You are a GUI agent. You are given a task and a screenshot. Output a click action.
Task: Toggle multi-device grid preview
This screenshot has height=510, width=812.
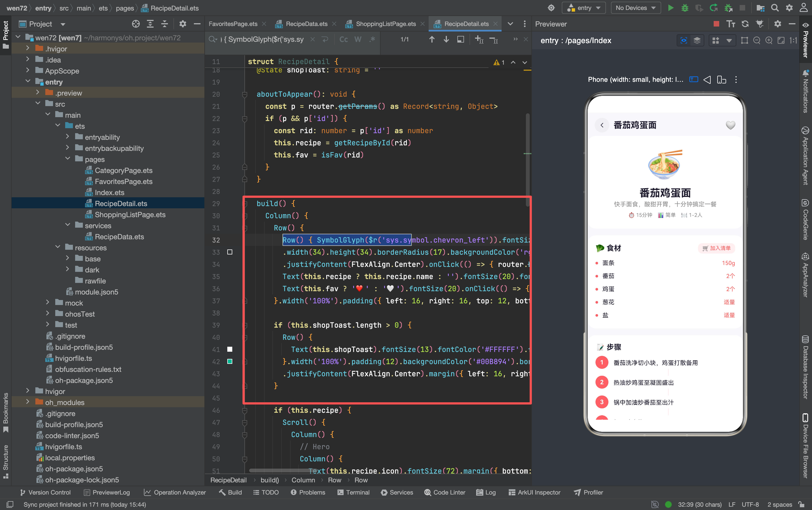716,41
